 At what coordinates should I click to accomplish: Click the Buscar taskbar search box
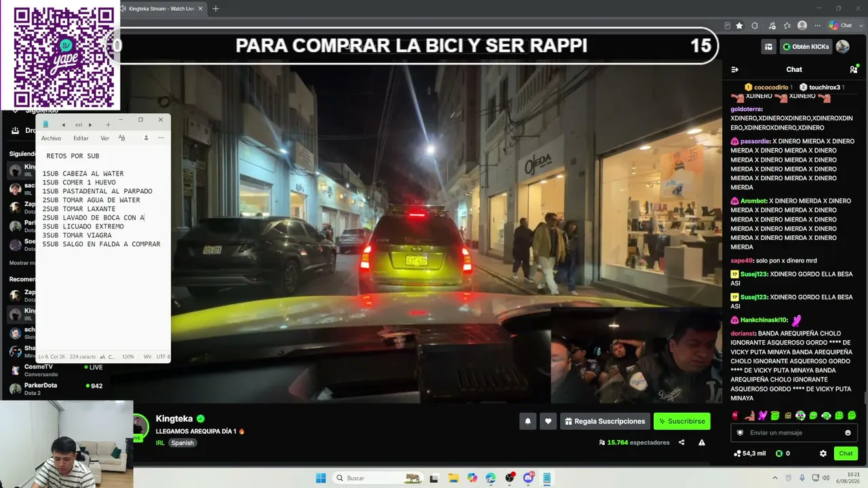(x=378, y=478)
